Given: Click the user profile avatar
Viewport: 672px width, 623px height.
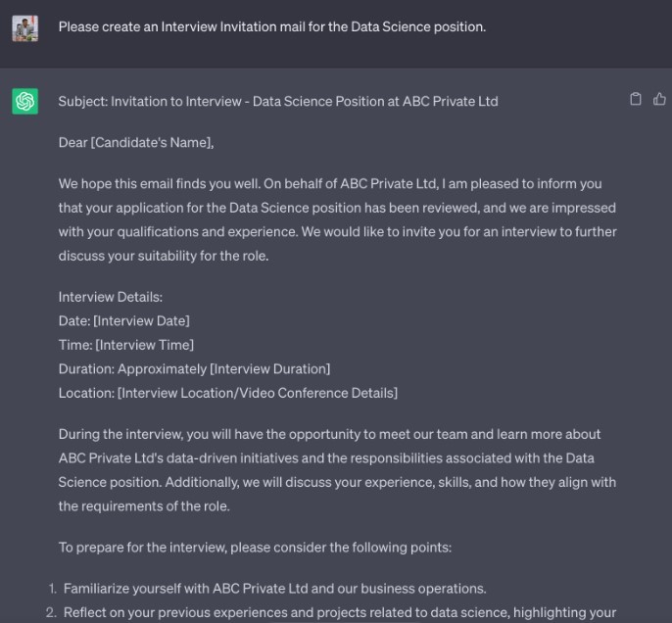Looking at the screenshot, I should click(x=25, y=27).
